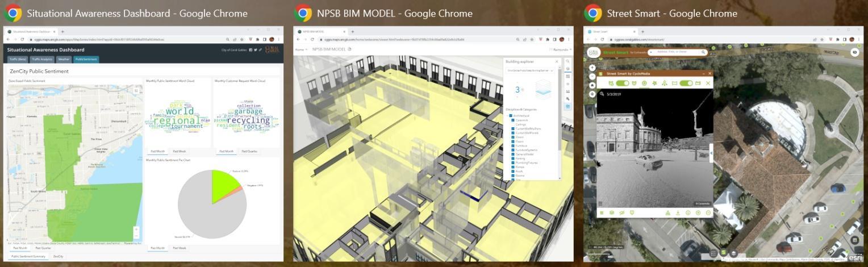Minimize the CycloMedia panel

click(x=704, y=74)
